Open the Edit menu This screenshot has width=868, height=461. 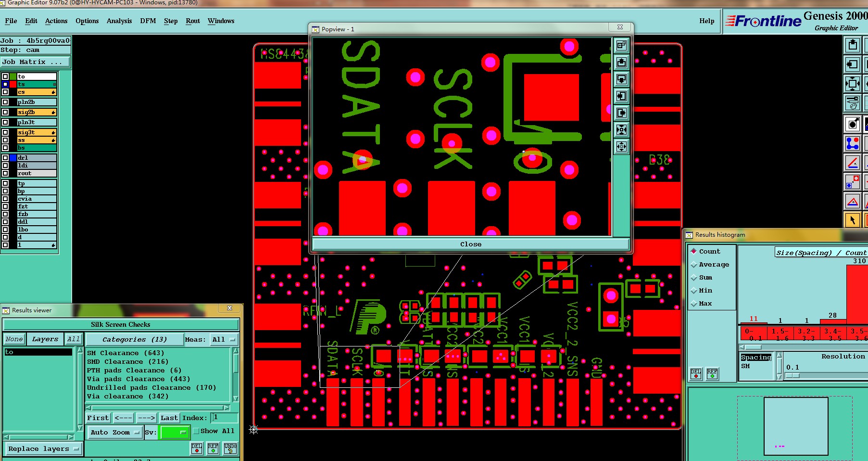click(31, 21)
